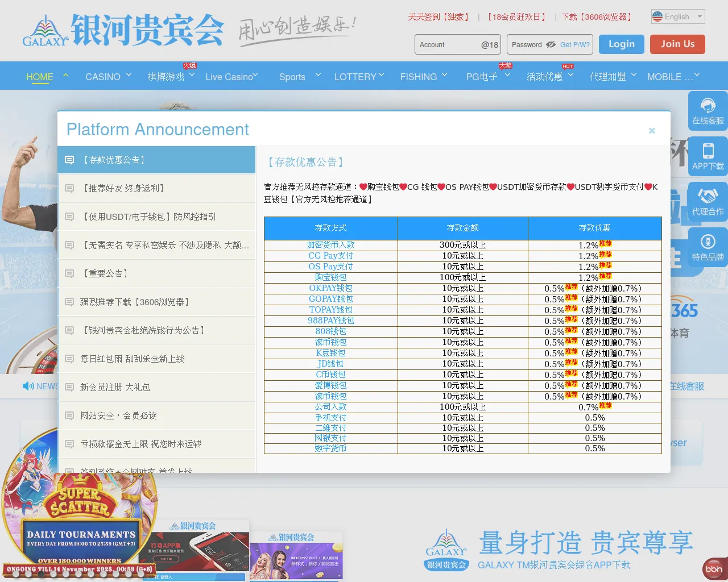This screenshot has width=728, height=582.
Task: Expand the LOTTERY menu chevron
Action: pos(381,74)
